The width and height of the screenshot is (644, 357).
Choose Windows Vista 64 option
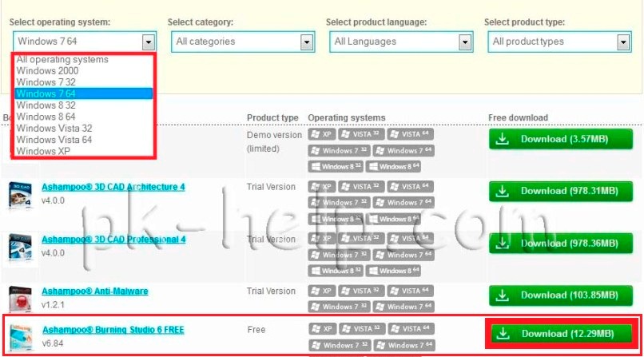(x=83, y=140)
